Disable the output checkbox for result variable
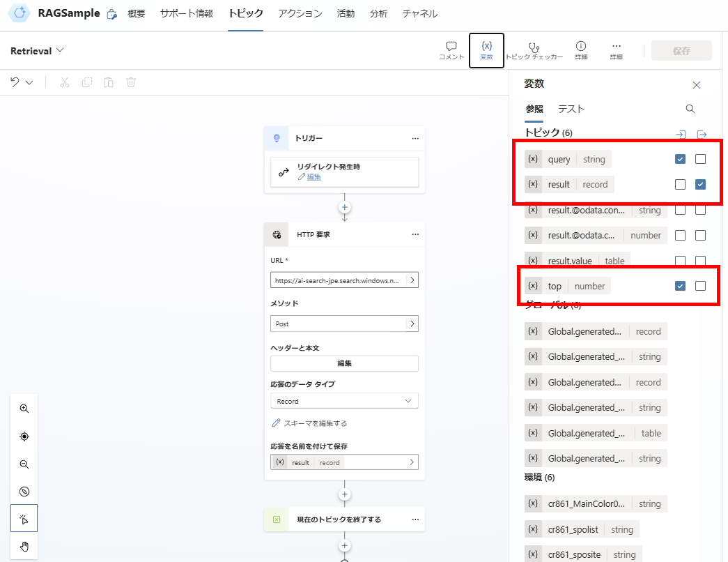 700,184
